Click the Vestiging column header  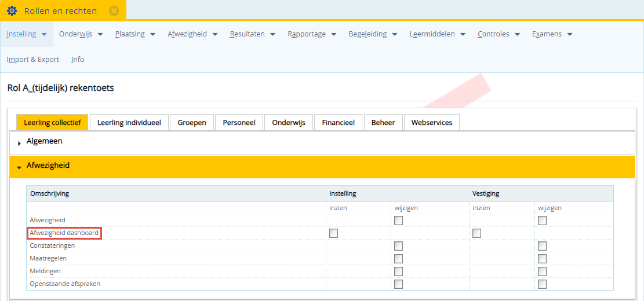[x=486, y=193]
